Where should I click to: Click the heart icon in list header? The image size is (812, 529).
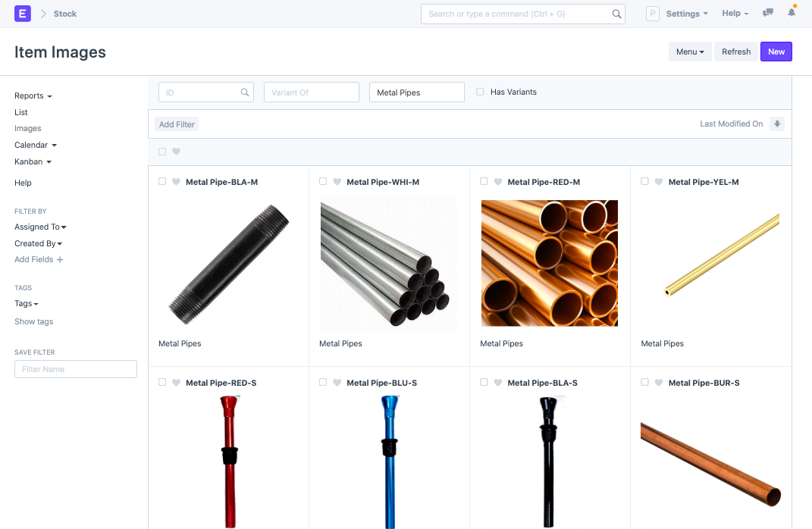click(x=176, y=152)
